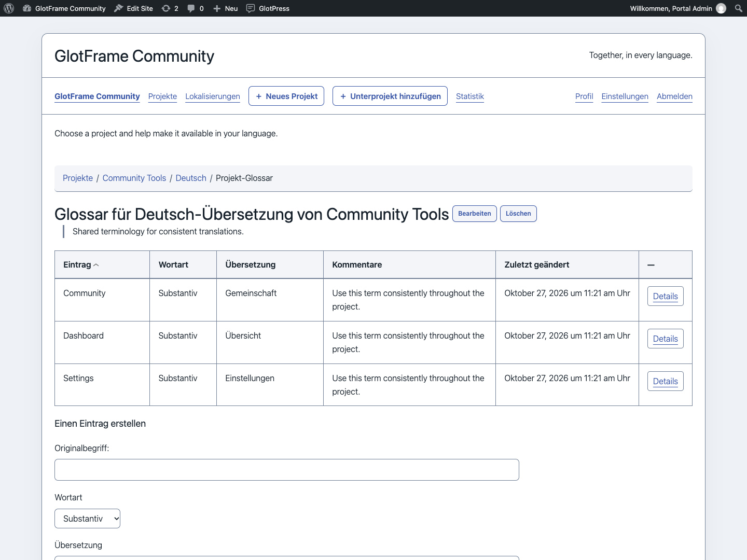Click Unterprojekt hinzufügen button
This screenshot has height=560, width=747.
point(390,96)
